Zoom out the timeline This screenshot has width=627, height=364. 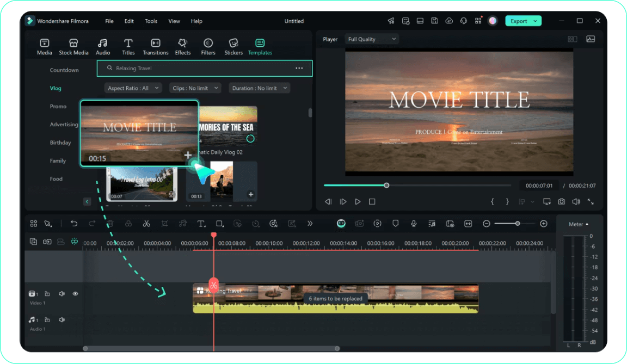tap(486, 224)
